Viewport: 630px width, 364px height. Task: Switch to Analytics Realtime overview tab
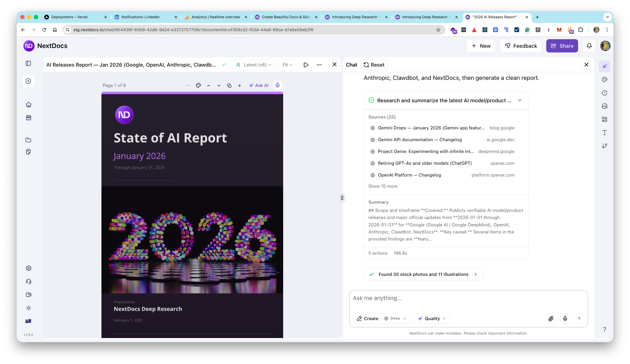tap(216, 17)
